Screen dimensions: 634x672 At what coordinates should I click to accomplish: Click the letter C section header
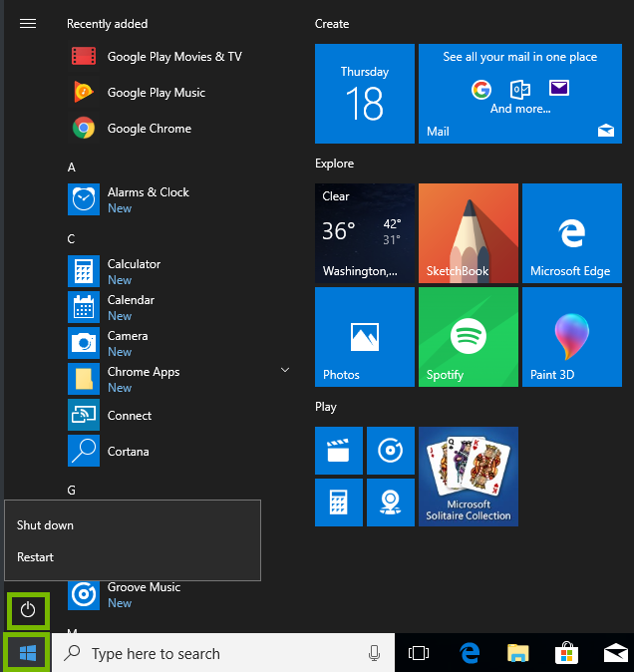coord(71,238)
